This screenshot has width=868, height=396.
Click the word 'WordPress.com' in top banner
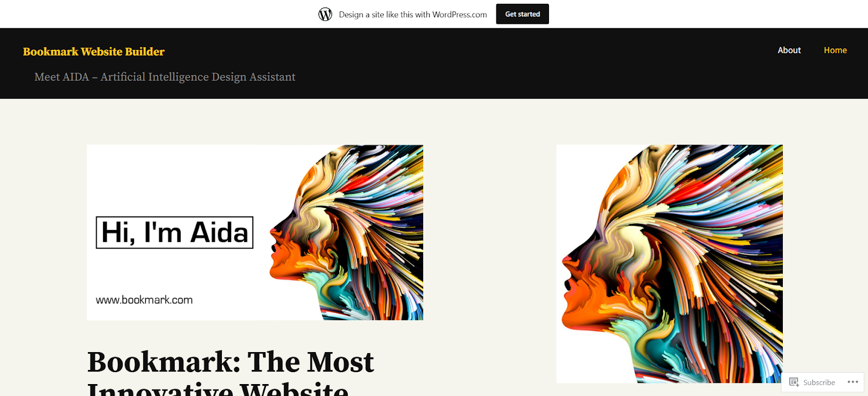coord(459,15)
